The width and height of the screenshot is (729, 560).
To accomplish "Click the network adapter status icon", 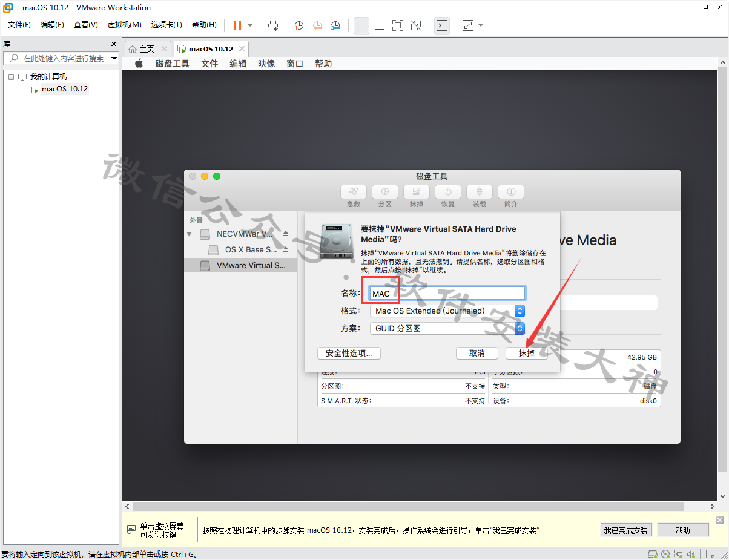I will click(x=678, y=554).
